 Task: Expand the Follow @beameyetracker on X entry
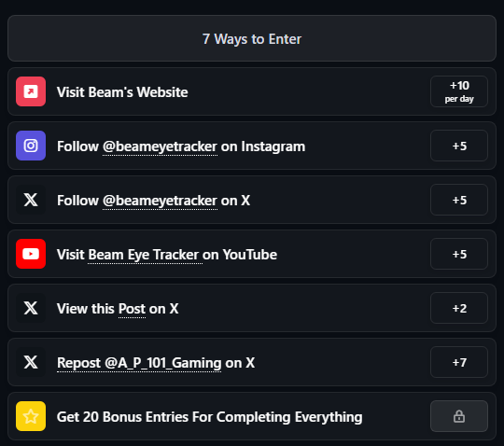click(x=252, y=200)
